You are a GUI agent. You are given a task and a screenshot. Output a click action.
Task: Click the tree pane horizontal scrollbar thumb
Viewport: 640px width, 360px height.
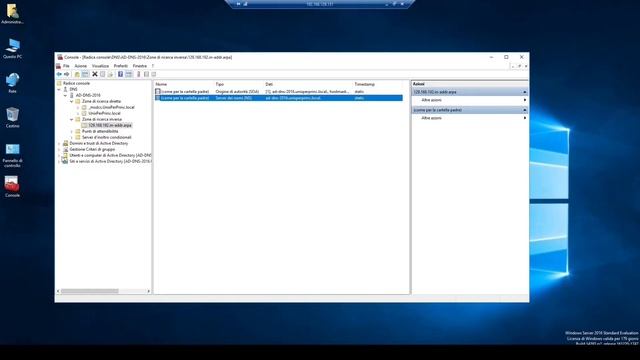pyautogui.click(x=89, y=291)
